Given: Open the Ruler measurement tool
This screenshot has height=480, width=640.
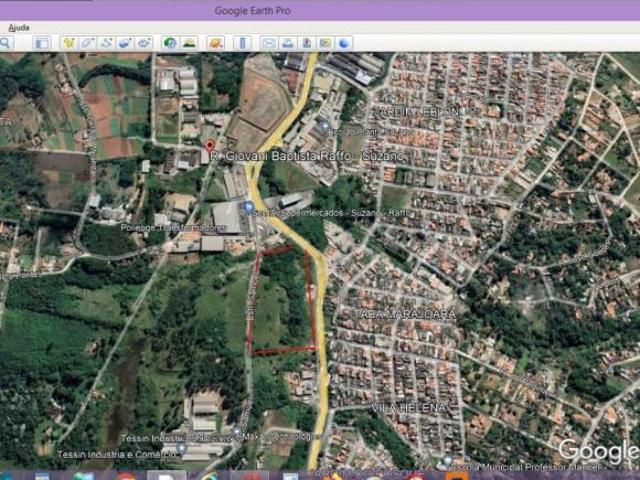Looking at the screenshot, I should coord(241,43).
